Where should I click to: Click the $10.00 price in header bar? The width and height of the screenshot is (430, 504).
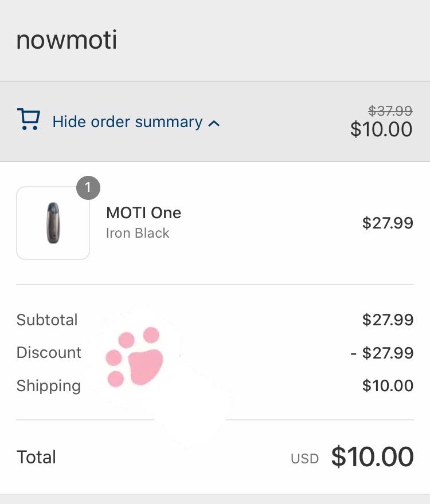point(381,129)
